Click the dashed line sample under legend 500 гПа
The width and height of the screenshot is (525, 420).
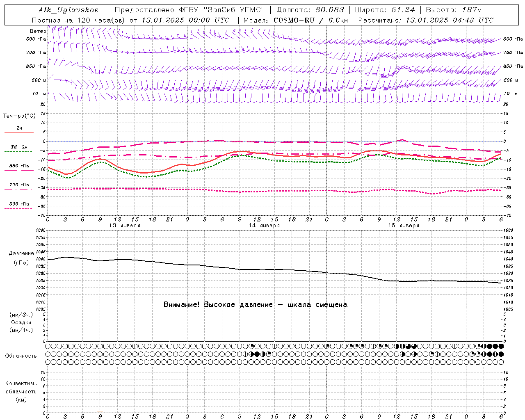pyautogui.click(x=19, y=209)
